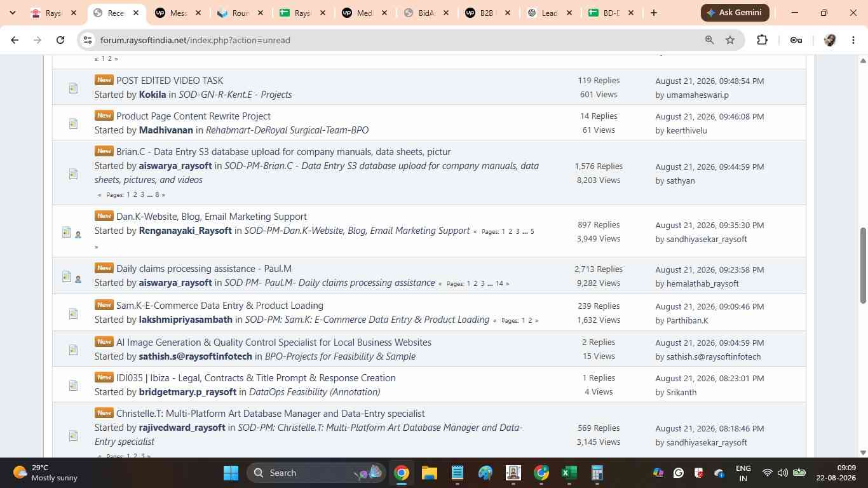The width and height of the screenshot is (868, 488).
Task: Open the zoom magnifier in the address bar
Action: pyautogui.click(x=709, y=40)
